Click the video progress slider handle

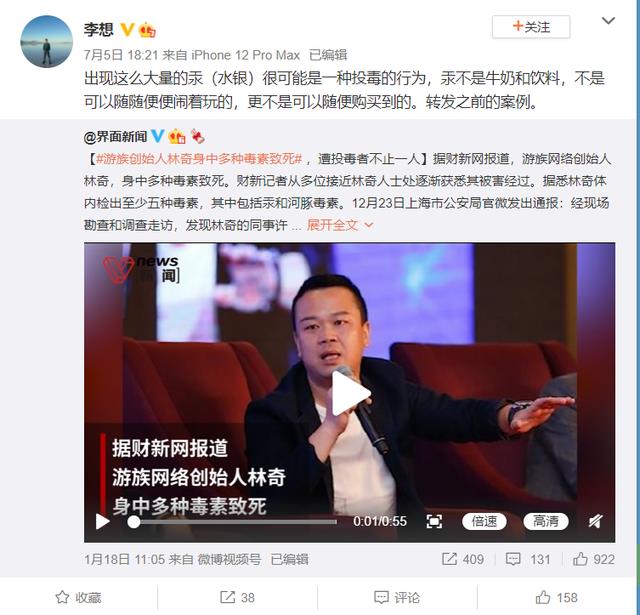(x=133, y=522)
